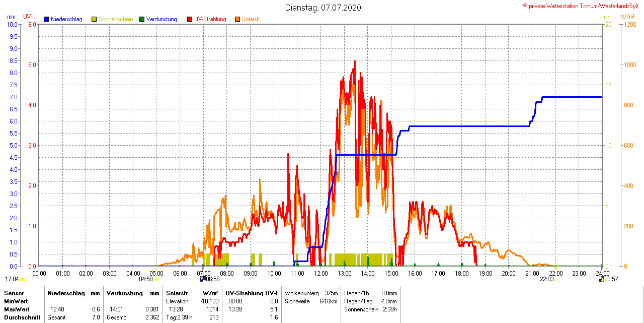Click the UV average value 1.6
This screenshot has width=644, height=323.
274,317
